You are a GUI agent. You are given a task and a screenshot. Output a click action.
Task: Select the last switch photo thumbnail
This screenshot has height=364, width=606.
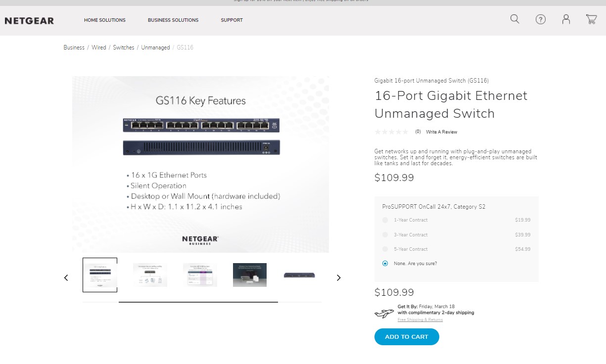(299, 275)
